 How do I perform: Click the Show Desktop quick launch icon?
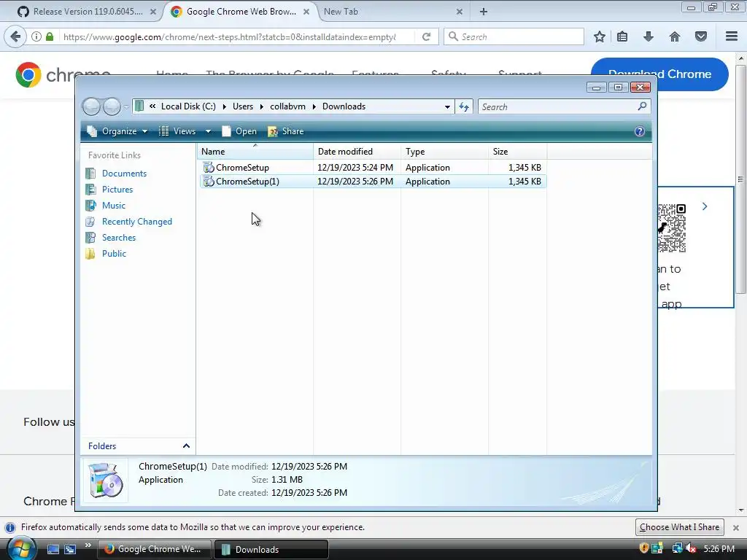53,549
